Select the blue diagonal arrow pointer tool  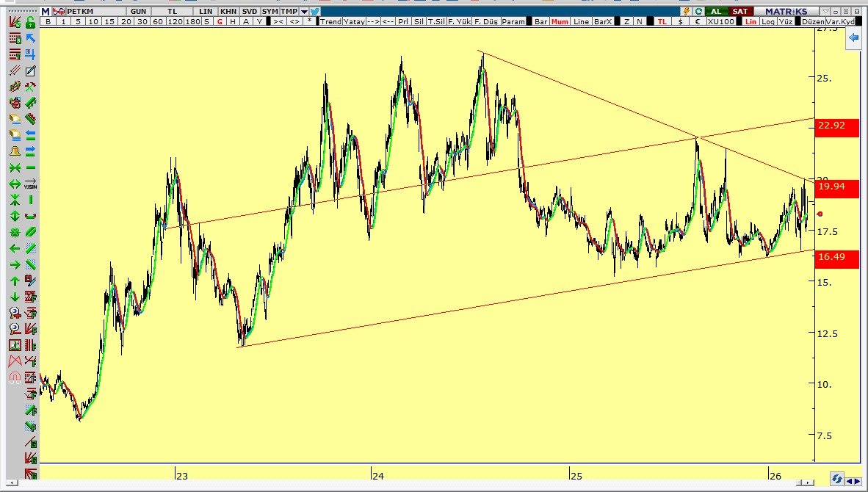click(x=30, y=38)
